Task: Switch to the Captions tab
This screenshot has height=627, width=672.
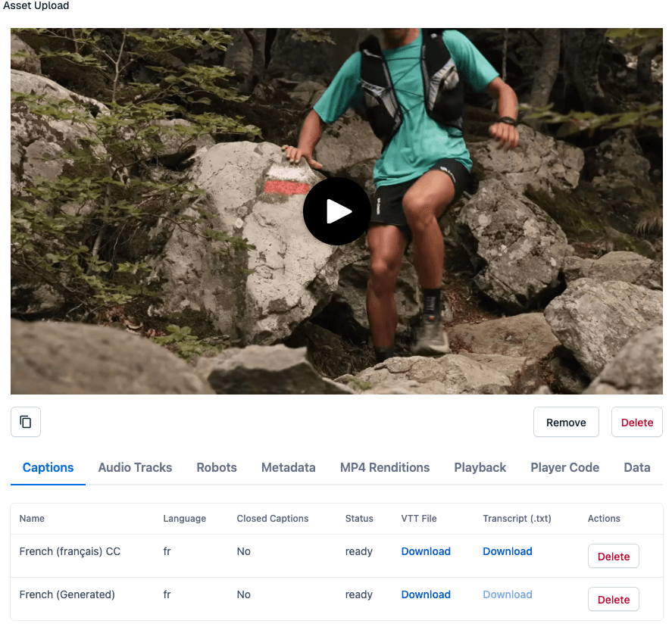Action: tap(48, 467)
